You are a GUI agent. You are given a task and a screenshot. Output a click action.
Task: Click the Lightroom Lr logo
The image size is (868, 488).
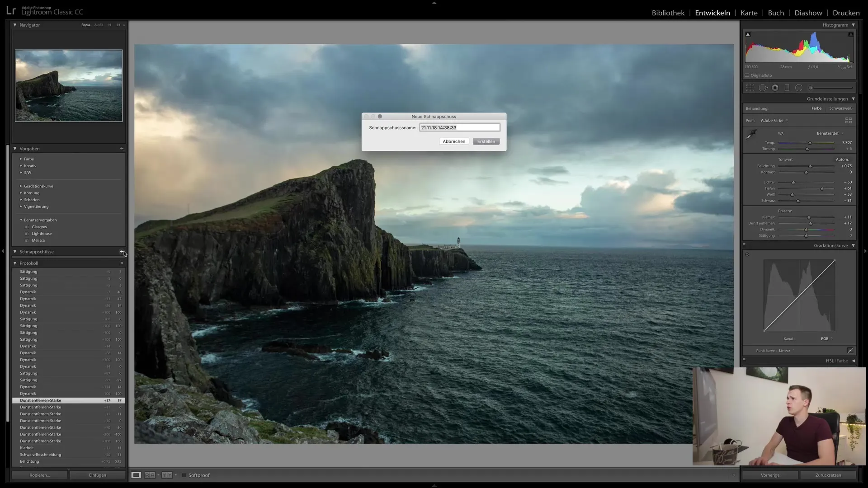(11, 11)
